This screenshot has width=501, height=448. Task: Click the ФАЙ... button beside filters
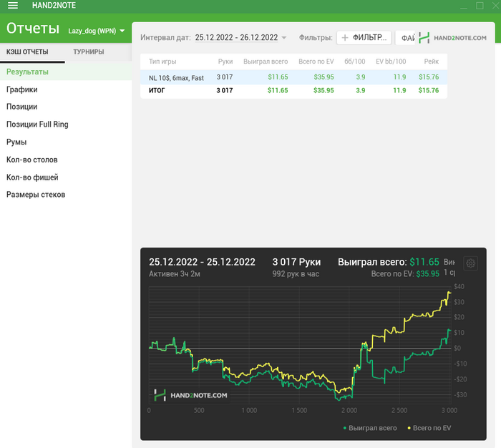405,38
